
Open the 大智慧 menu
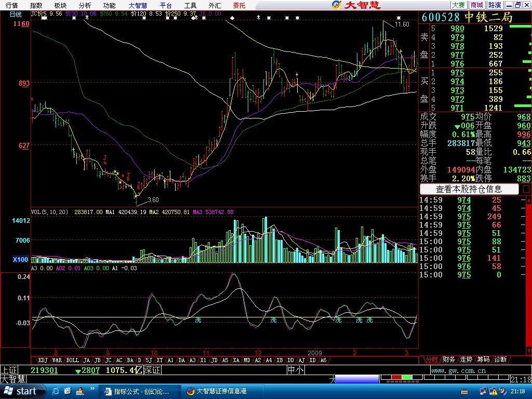click(138, 5)
